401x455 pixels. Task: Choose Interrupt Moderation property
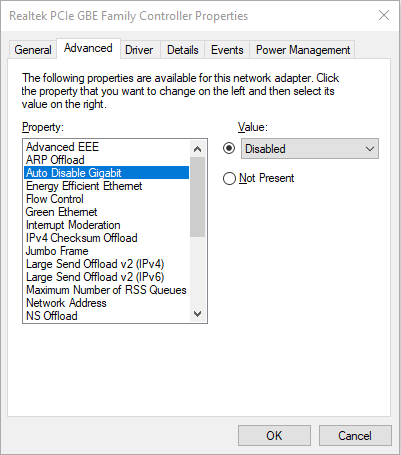tap(107, 225)
